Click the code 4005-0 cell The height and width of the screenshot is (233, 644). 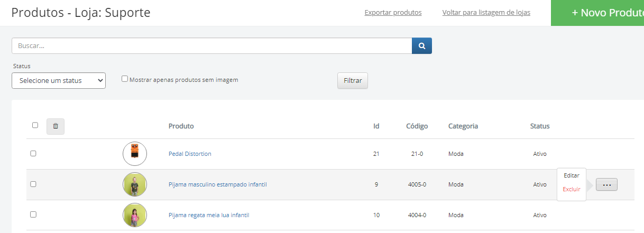point(417,184)
